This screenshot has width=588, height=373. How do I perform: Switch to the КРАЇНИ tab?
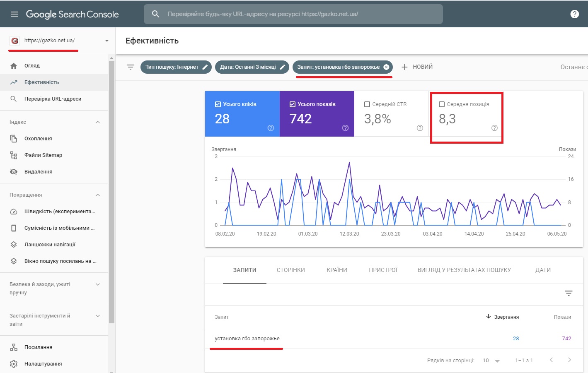(337, 270)
